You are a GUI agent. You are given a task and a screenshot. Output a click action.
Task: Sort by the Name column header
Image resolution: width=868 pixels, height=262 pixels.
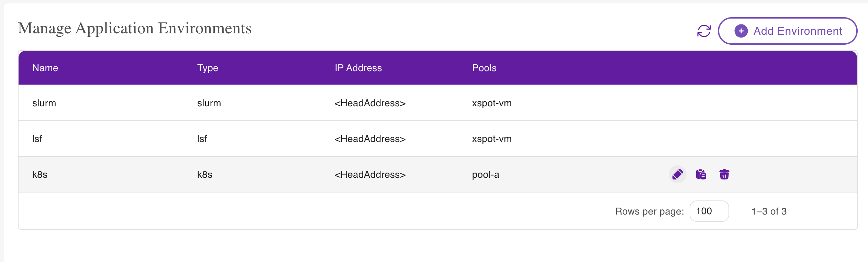(x=45, y=68)
